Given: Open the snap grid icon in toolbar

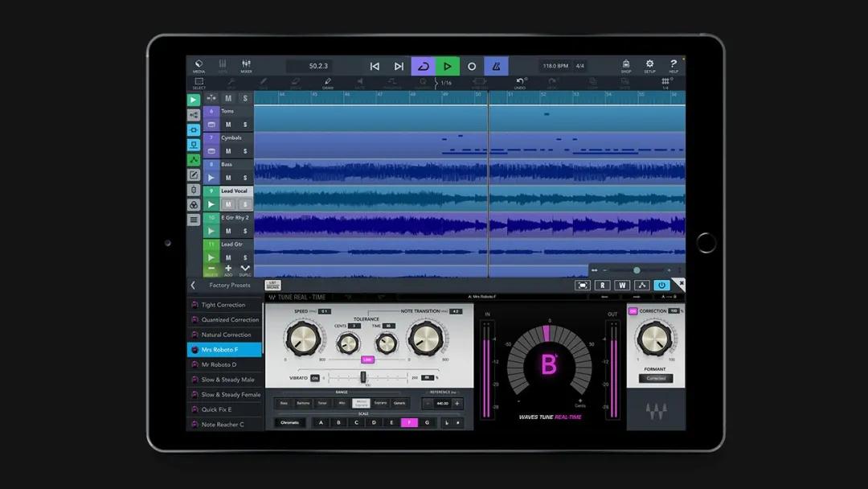Looking at the screenshot, I should (665, 83).
